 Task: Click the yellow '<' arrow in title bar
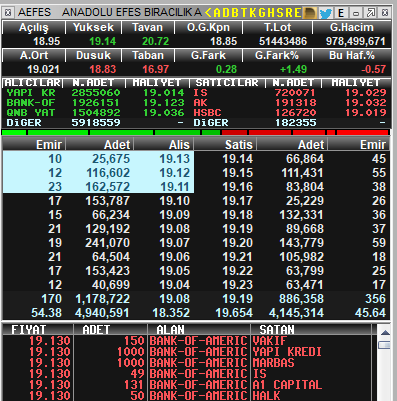209,13
